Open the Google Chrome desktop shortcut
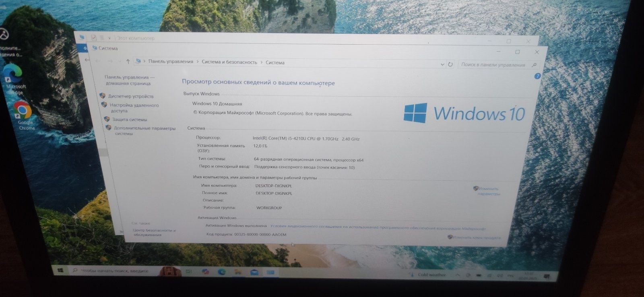 pyautogui.click(x=24, y=116)
